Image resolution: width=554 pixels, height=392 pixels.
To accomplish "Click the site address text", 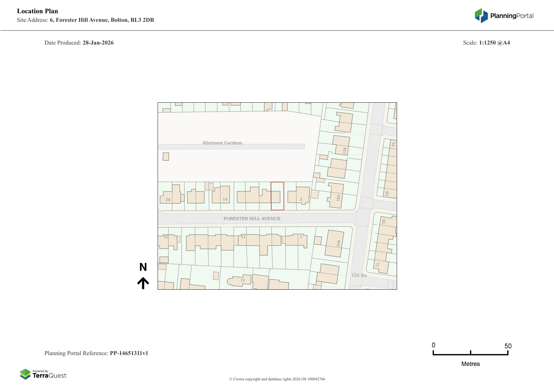I will (x=102, y=20).
